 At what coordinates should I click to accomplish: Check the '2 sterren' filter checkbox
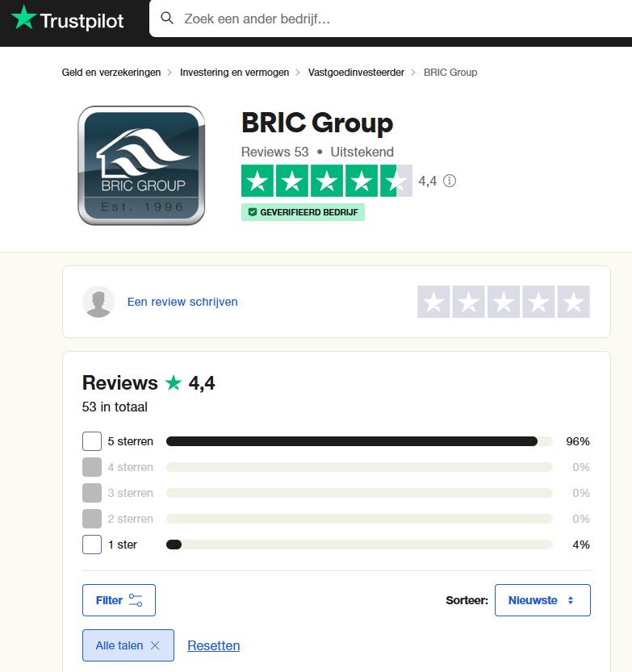click(92, 519)
